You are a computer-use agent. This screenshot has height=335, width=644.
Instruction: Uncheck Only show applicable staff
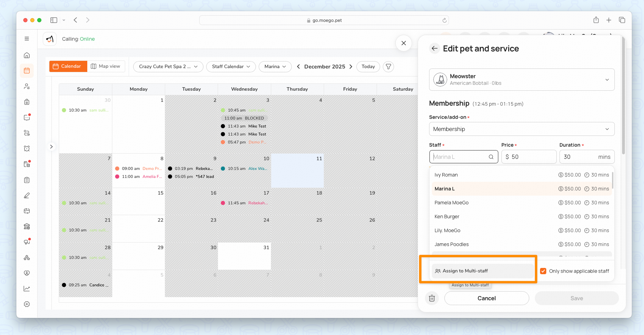click(x=543, y=271)
